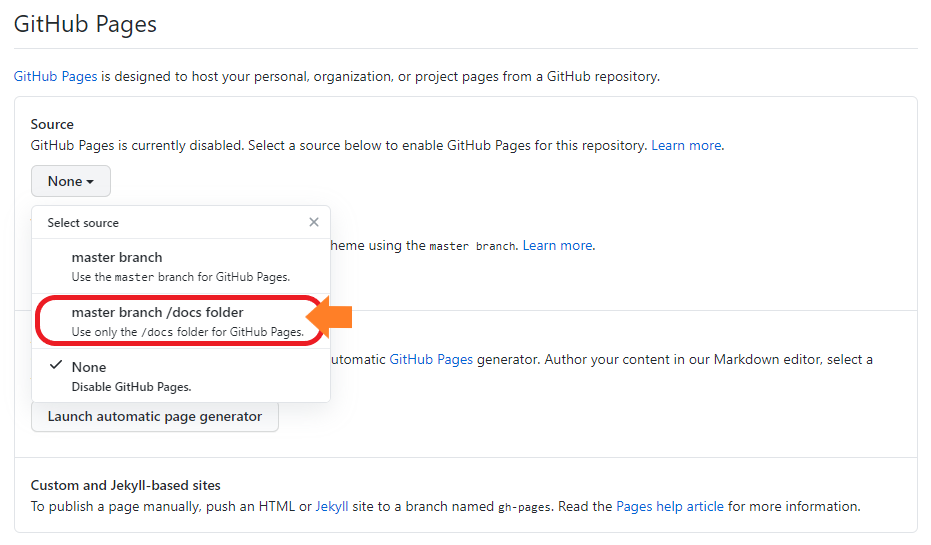
Task: Open GitHub Pages generator link
Action: click(x=431, y=359)
